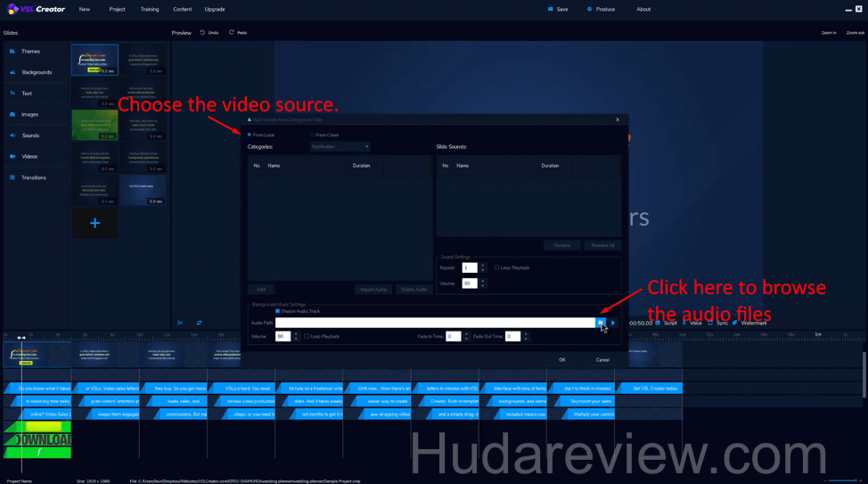This screenshot has height=484, width=868.
Task: Open the Sounds panel icon
Action: [x=12, y=135]
